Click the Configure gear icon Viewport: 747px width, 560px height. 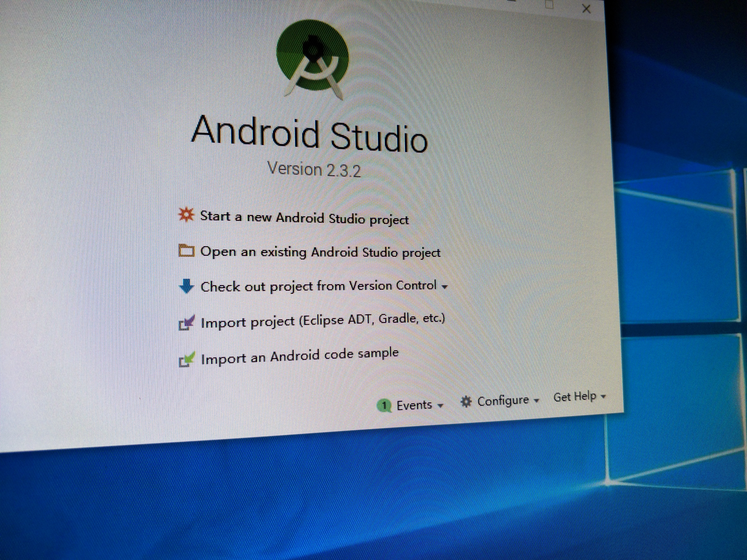coord(466,402)
